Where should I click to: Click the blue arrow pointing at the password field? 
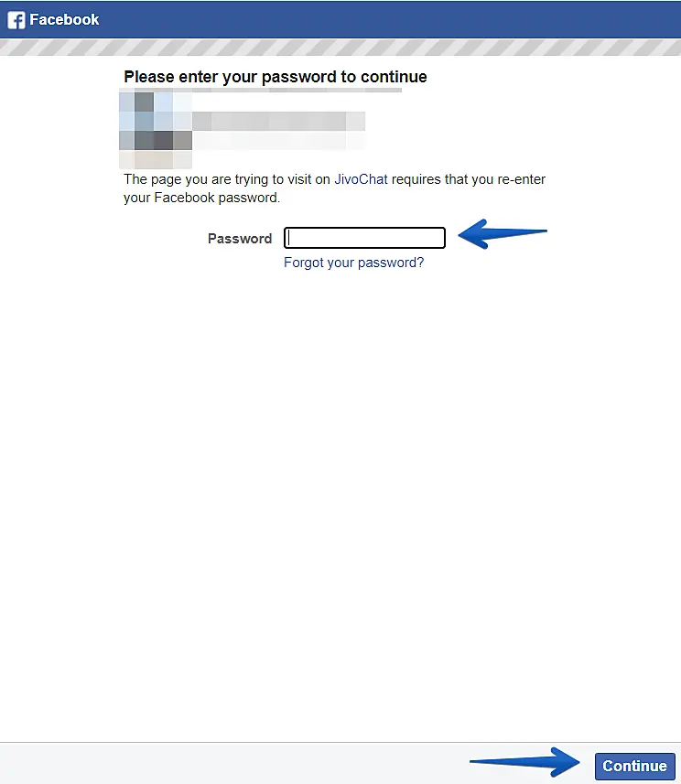(502, 233)
